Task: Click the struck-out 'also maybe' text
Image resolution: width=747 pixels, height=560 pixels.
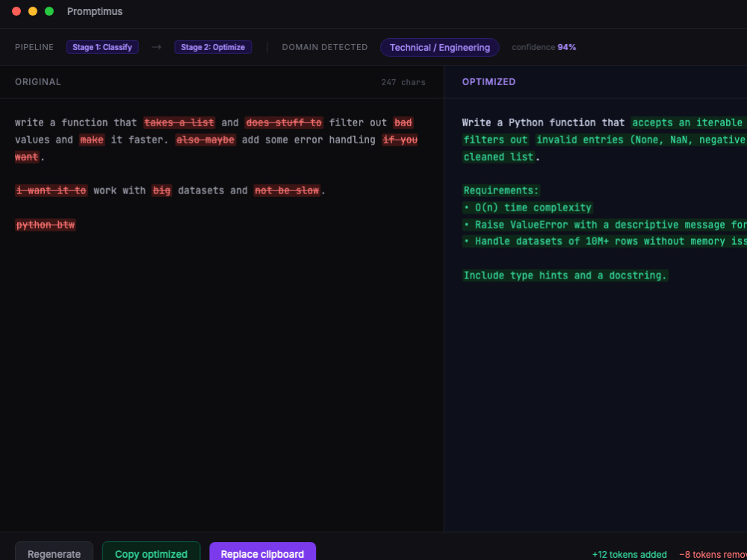Action: pos(206,140)
